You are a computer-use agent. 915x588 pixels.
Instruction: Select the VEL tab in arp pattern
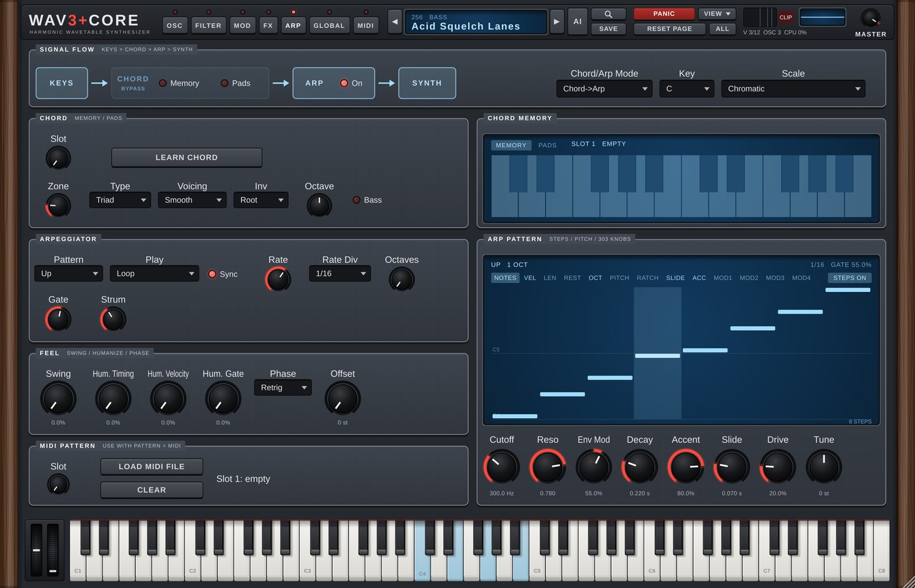[530, 278]
